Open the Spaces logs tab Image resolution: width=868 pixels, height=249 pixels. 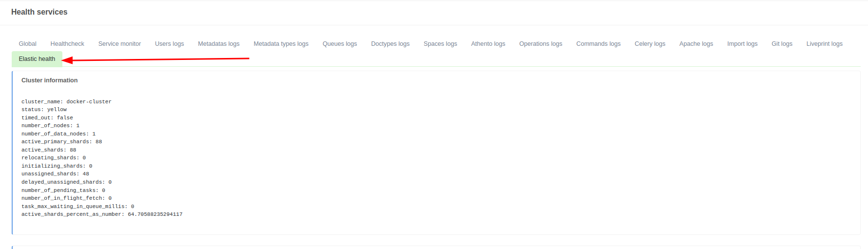click(440, 44)
